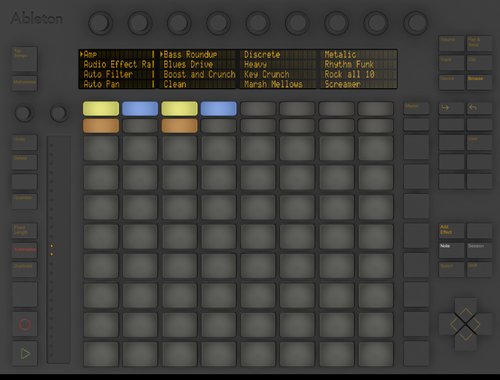Push the up arrow of the D-pad
This screenshot has width=500, height=380.
click(465, 308)
